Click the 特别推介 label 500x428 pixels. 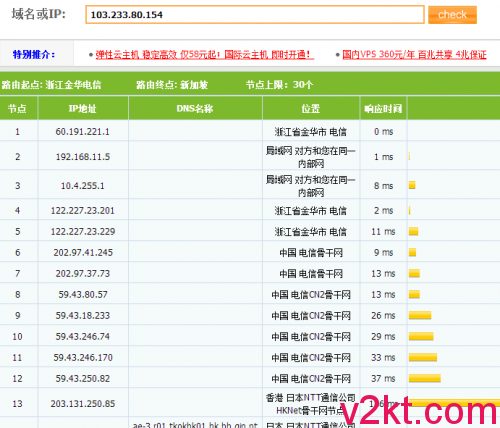point(34,54)
